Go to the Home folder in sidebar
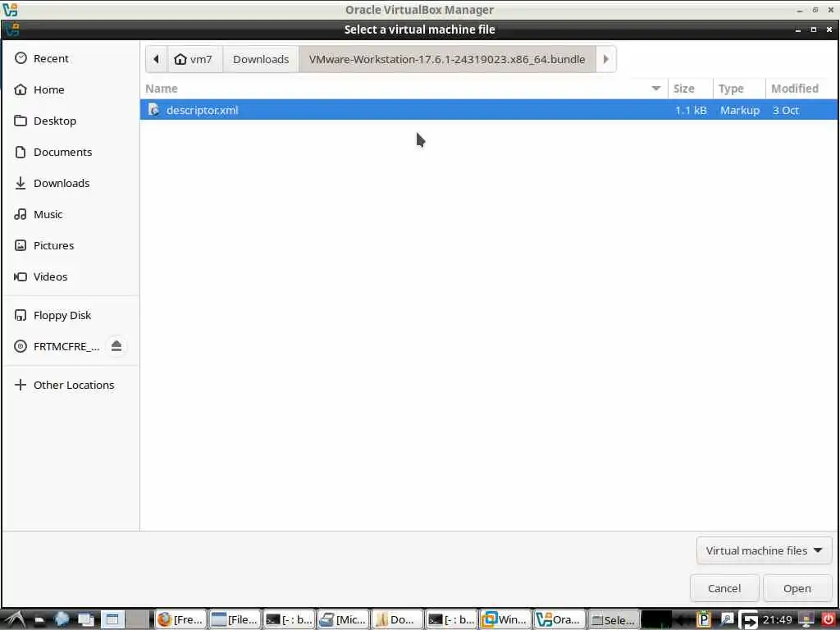The image size is (840, 630). click(71, 89)
